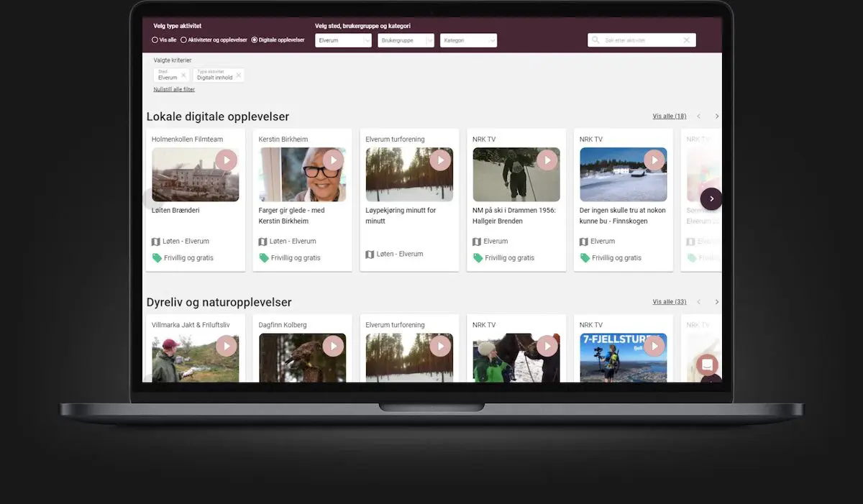Click Vis alle (18) link
The image size is (863, 504).
(669, 116)
